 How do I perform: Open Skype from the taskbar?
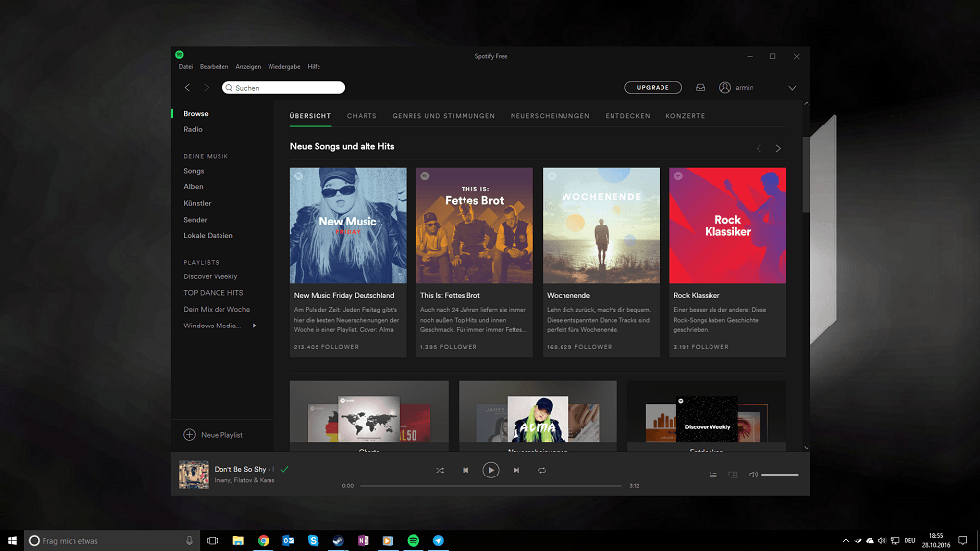pos(314,541)
